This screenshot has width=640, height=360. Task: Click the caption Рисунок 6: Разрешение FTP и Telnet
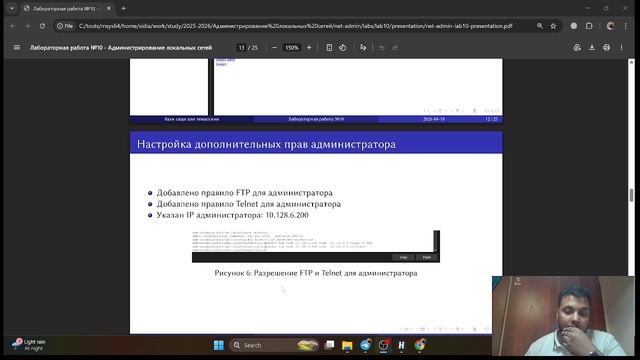(316, 273)
